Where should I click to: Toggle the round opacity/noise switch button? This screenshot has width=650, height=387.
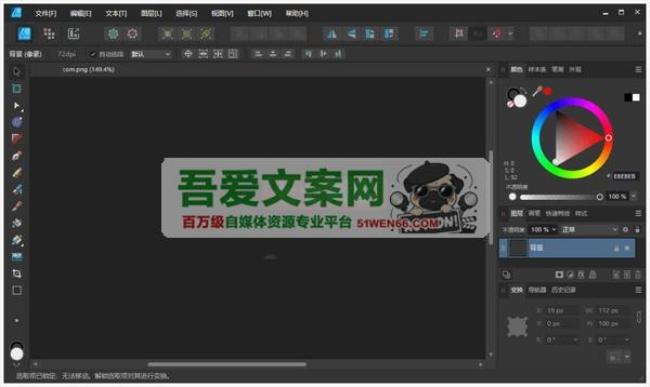(512, 196)
